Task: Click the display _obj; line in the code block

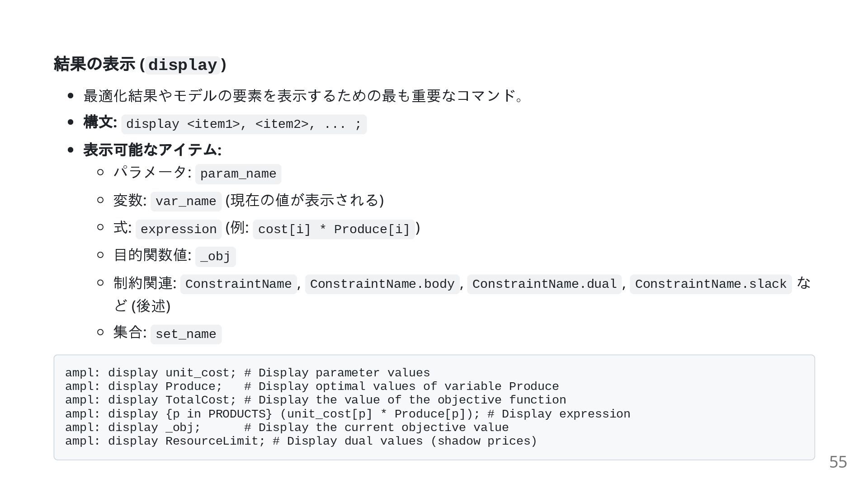Action: tap(287, 428)
